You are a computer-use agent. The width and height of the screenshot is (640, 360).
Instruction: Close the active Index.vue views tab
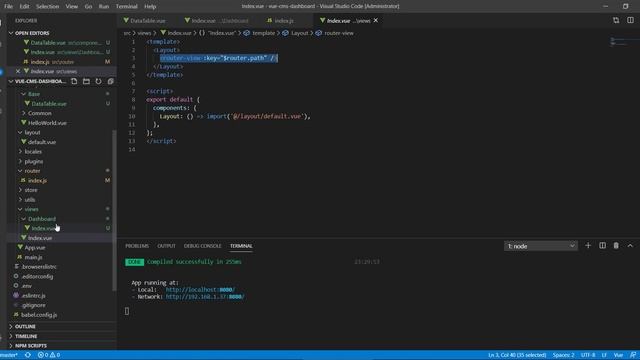tap(376, 20)
